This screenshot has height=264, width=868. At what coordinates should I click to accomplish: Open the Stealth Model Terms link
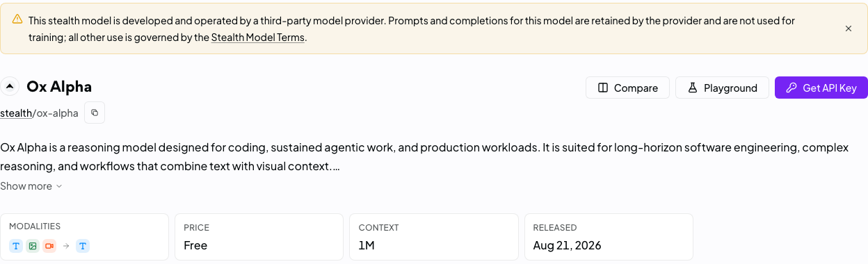[x=258, y=38]
